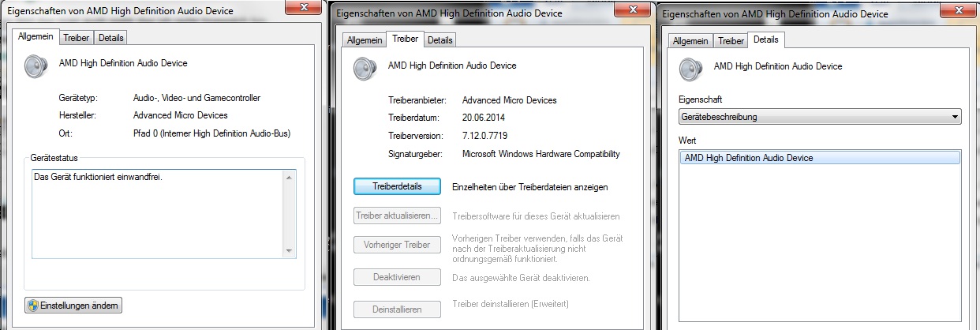Click inside the Gerätestatus text box

pyautogui.click(x=158, y=212)
